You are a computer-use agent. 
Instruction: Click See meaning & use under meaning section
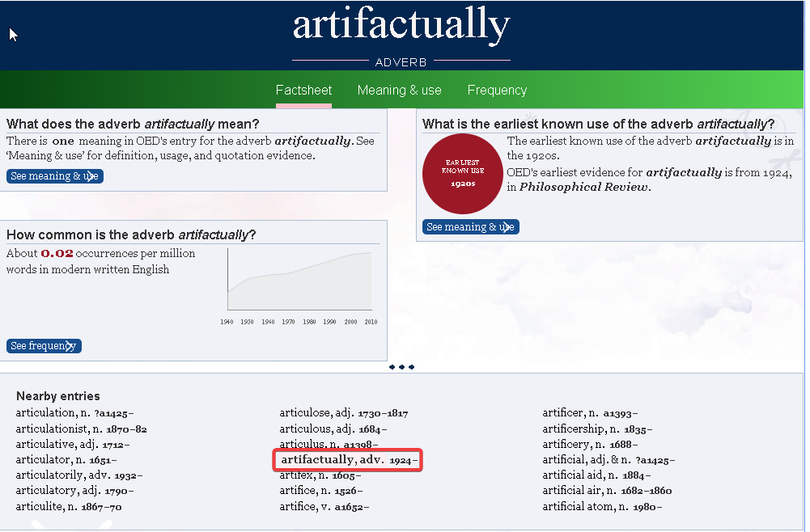tap(55, 176)
